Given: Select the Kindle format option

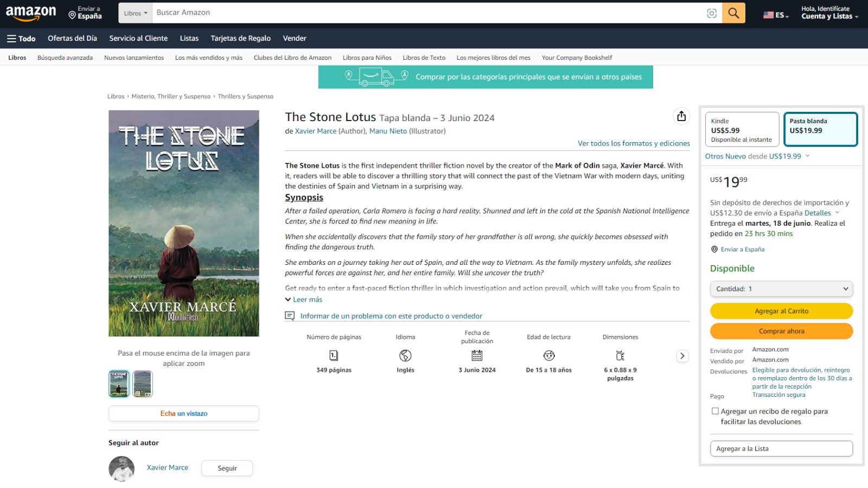Looking at the screenshot, I should point(742,130).
